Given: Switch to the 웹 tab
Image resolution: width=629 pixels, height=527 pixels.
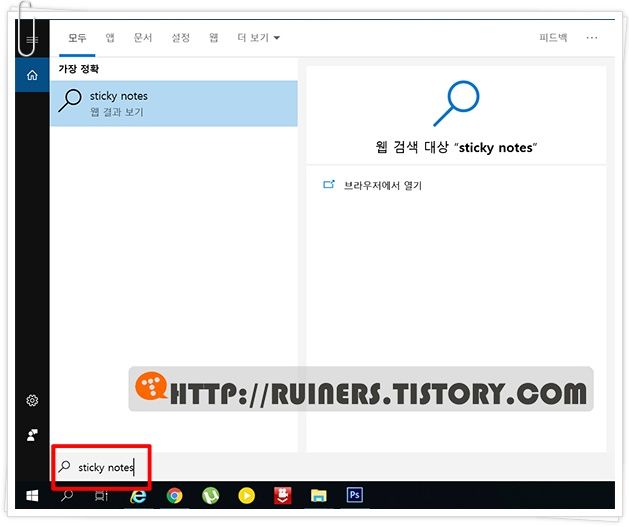Looking at the screenshot, I should 214,38.
